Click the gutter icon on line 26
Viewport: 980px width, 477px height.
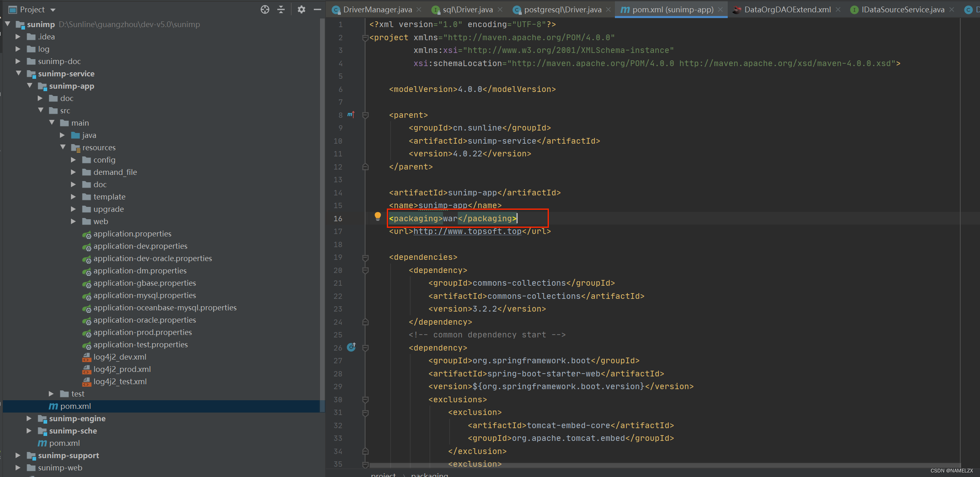tap(352, 347)
